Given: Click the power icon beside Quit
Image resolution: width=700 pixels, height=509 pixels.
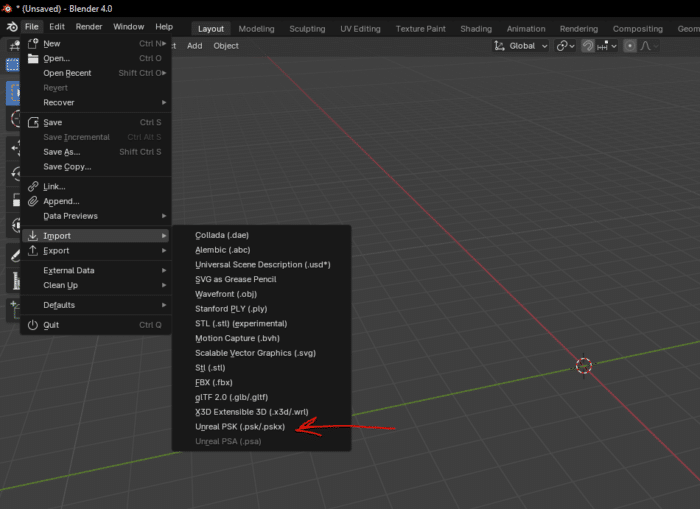Looking at the screenshot, I should [x=33, y=325].
